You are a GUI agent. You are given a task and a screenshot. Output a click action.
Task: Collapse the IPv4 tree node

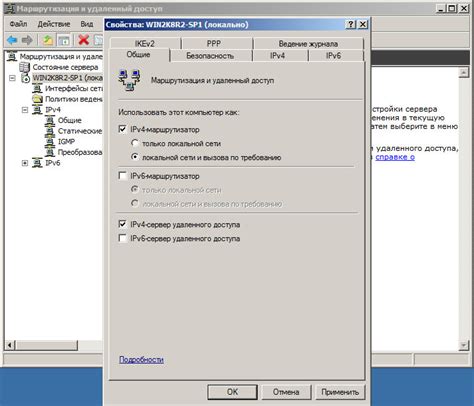(25, 110)
